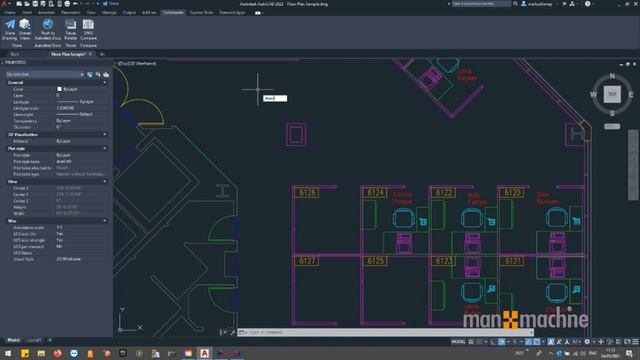Click AutoCAD icon in Windows taskbar
This screenshot has width=640, height=360.
click(x=204, y=353)
